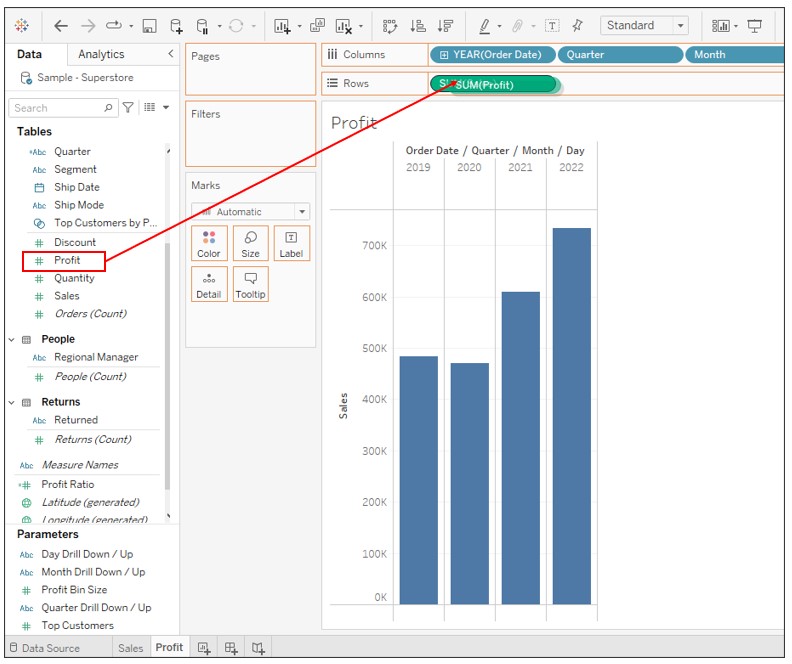Click the Detail marks button
The image size is (792, 664).
pos(209,284)
